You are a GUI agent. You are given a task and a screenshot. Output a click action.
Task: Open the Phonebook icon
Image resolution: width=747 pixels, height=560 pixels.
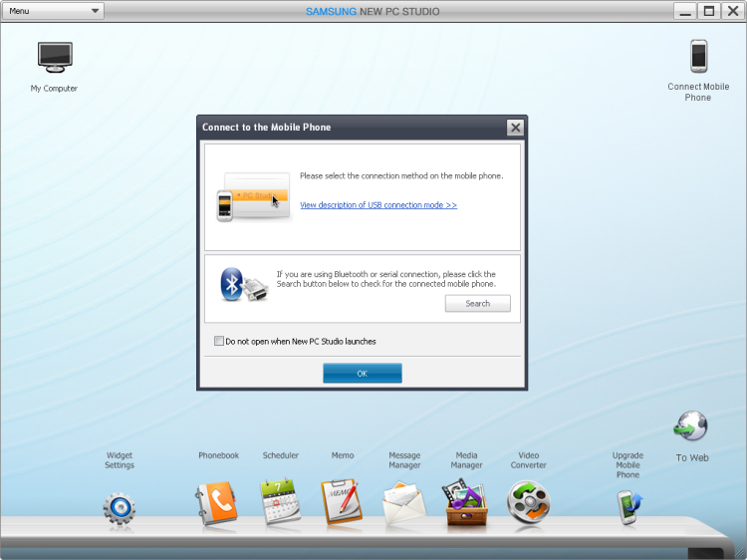coord(216,503)
